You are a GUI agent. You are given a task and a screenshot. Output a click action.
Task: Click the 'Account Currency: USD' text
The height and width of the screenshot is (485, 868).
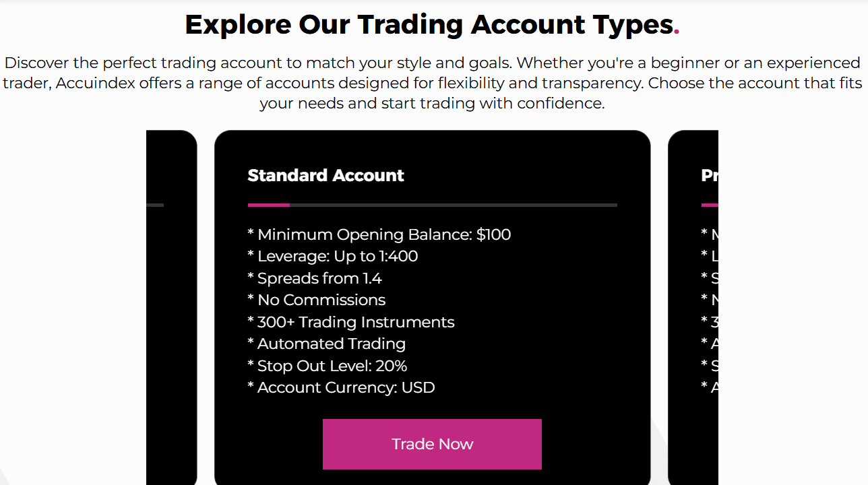(x=341, y=387)
